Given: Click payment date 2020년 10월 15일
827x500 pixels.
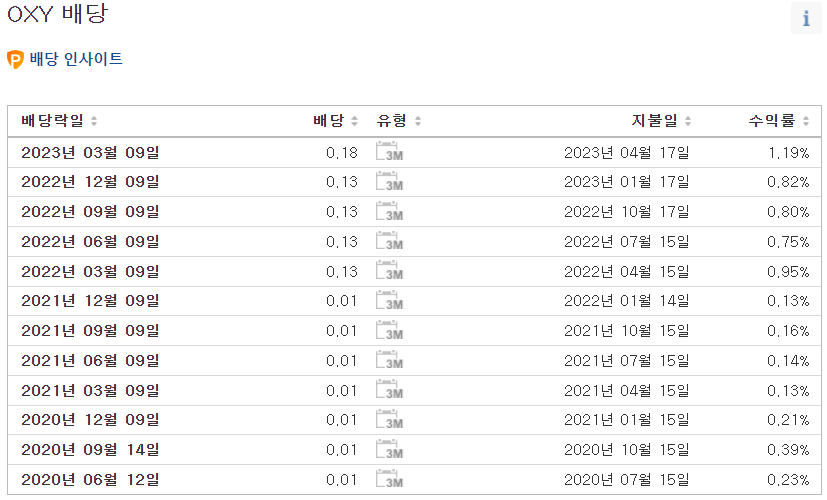Looking at the screenshot, I should point(627,450).
